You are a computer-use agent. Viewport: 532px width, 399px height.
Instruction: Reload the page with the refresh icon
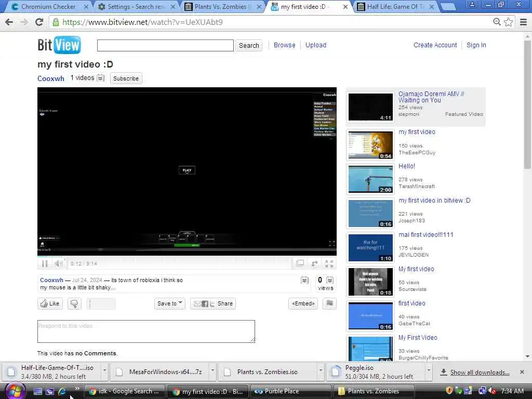point(39,22)
